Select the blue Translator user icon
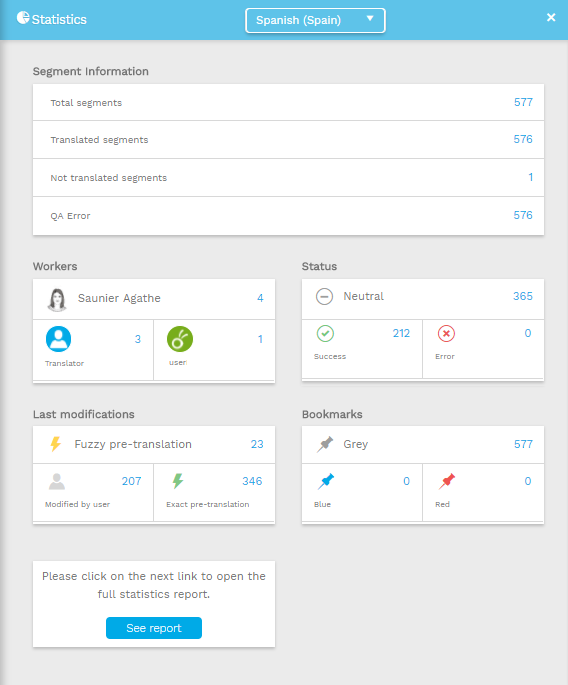568x685 pixels. (x=59, y=339)
